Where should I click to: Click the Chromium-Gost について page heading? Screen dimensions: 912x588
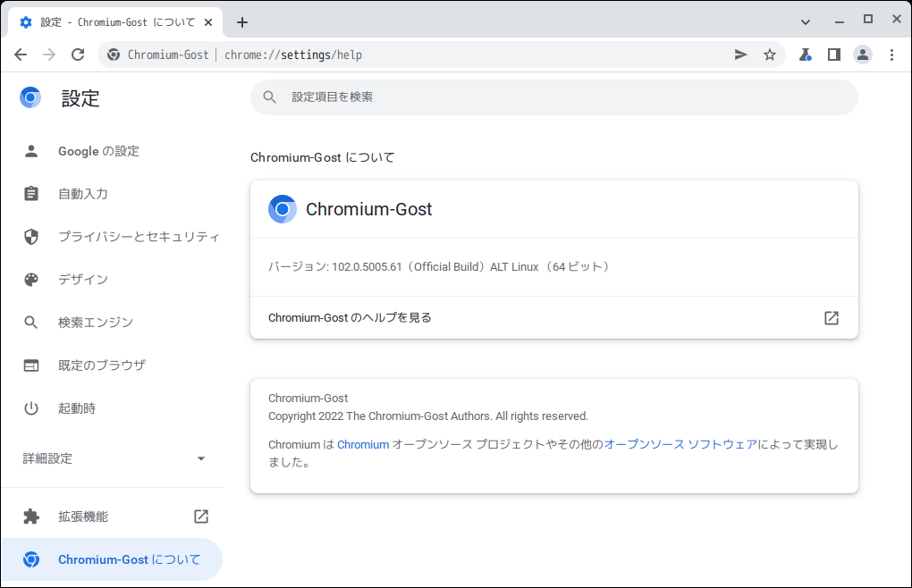click(322, 157)
